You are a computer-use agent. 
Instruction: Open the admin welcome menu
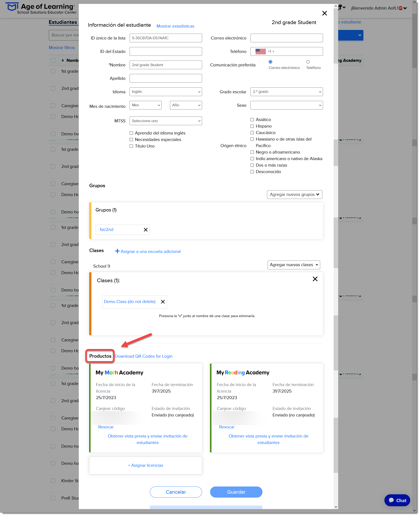coord(379,8)
